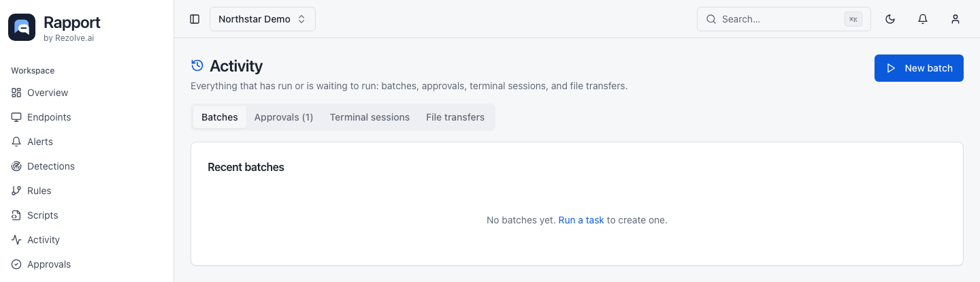The width and height of the screenshot is (980, 282).
Task: Click the Rules branch icon
Action: [16, 191]
